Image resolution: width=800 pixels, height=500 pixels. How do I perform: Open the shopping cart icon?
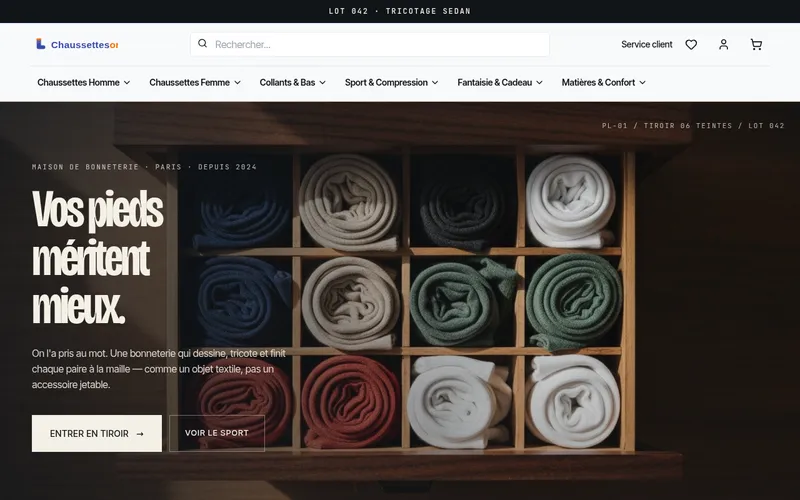pos(756,44)
